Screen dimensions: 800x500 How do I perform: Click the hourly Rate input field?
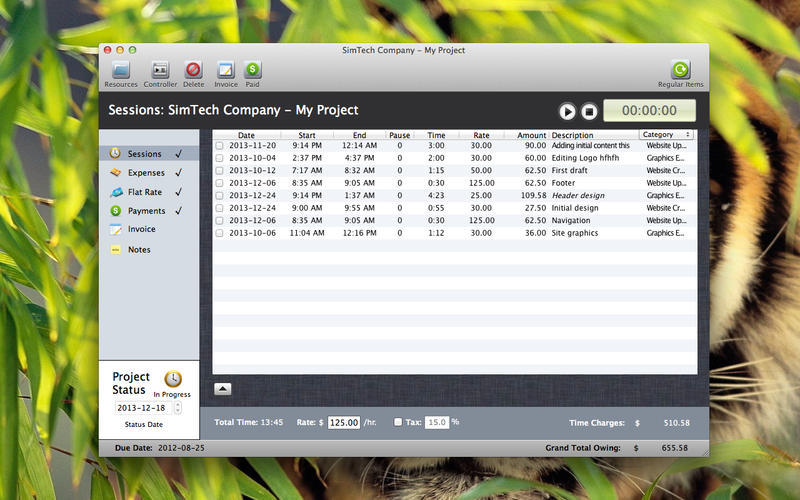click(x=343, y=422)
